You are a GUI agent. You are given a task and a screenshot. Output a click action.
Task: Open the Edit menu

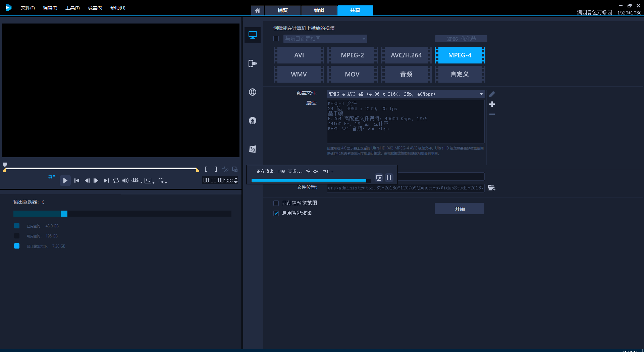click(50, 8)
